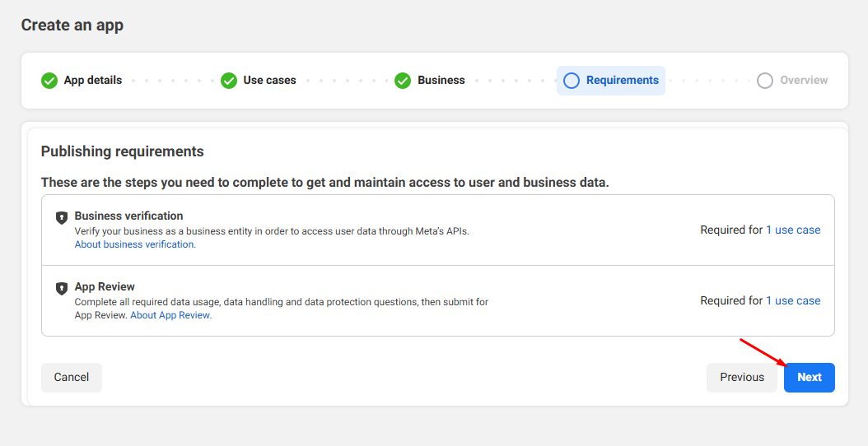Open the About business verification link

pyautogui.click(x=135, y=244)
